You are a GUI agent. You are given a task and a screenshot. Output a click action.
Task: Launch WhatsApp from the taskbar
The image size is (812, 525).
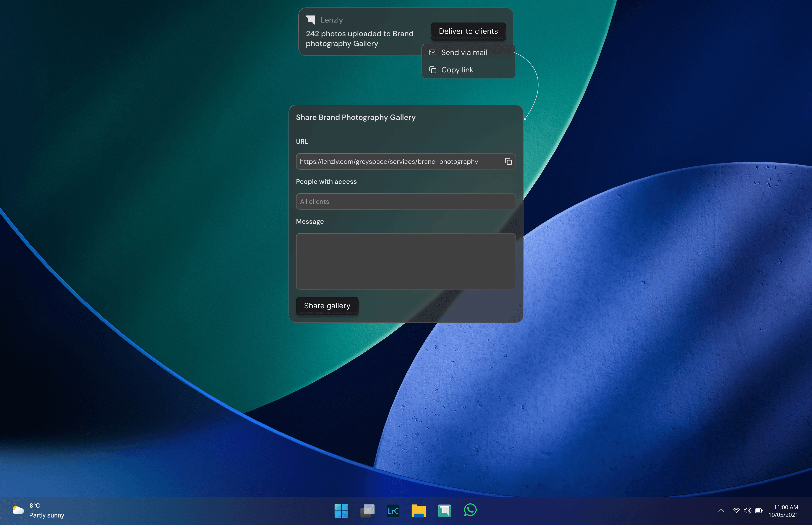pyautogui.click(x=470, y=510)
